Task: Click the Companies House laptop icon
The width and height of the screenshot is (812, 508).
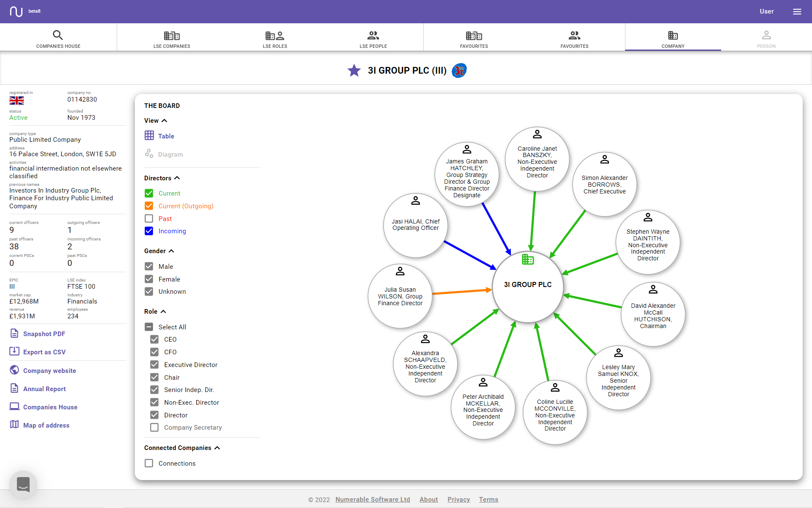Action: coord(14,406)
